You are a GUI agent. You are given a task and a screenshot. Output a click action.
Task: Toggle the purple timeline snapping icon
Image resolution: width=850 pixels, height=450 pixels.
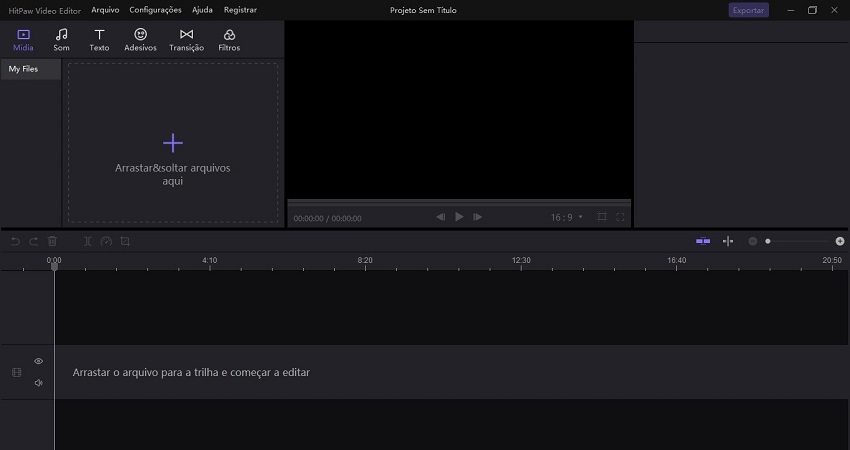703,241
